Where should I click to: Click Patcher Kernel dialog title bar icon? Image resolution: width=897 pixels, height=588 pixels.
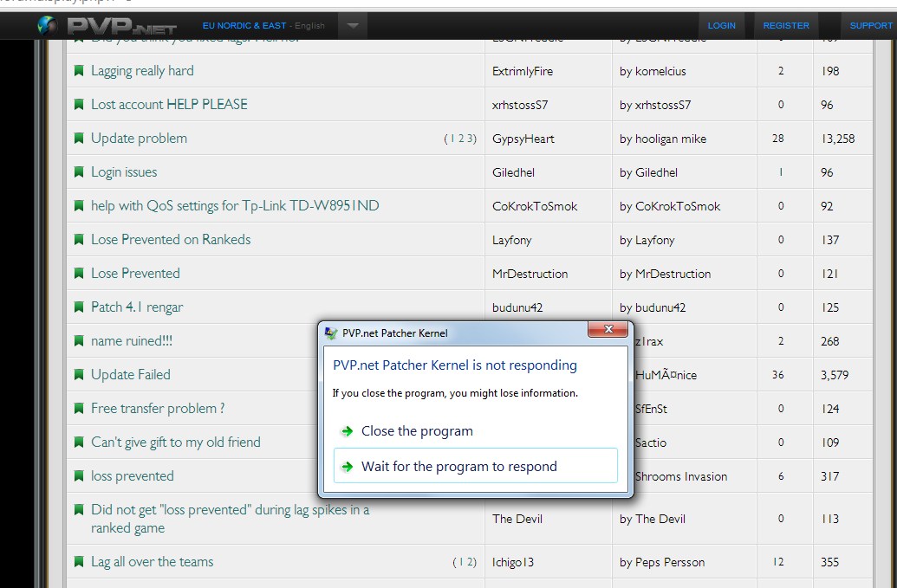tap(331, 333)
